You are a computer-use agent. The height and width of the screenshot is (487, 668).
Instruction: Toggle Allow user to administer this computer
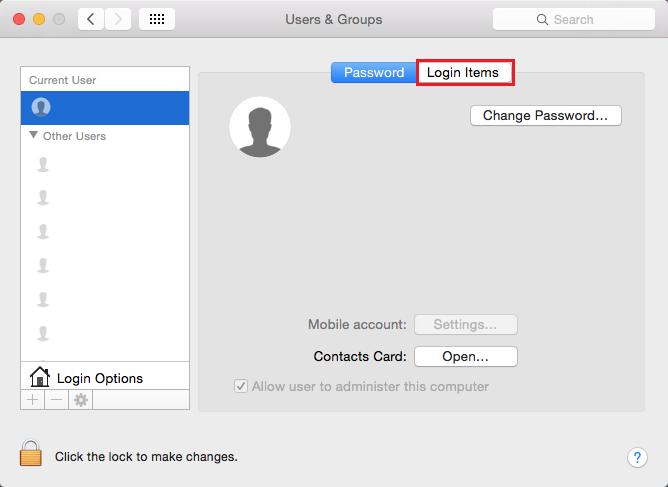pyautogui.click(x=241, y=386)
